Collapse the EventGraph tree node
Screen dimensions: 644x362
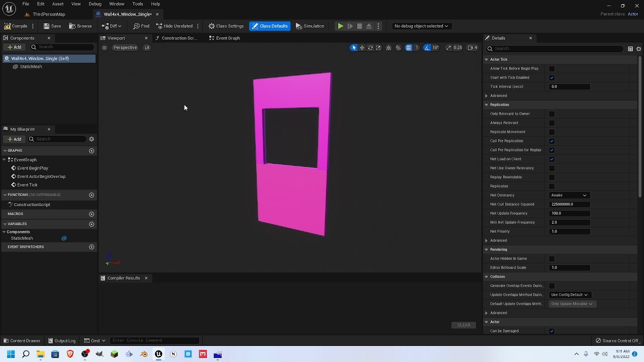(x=5, y=160)
